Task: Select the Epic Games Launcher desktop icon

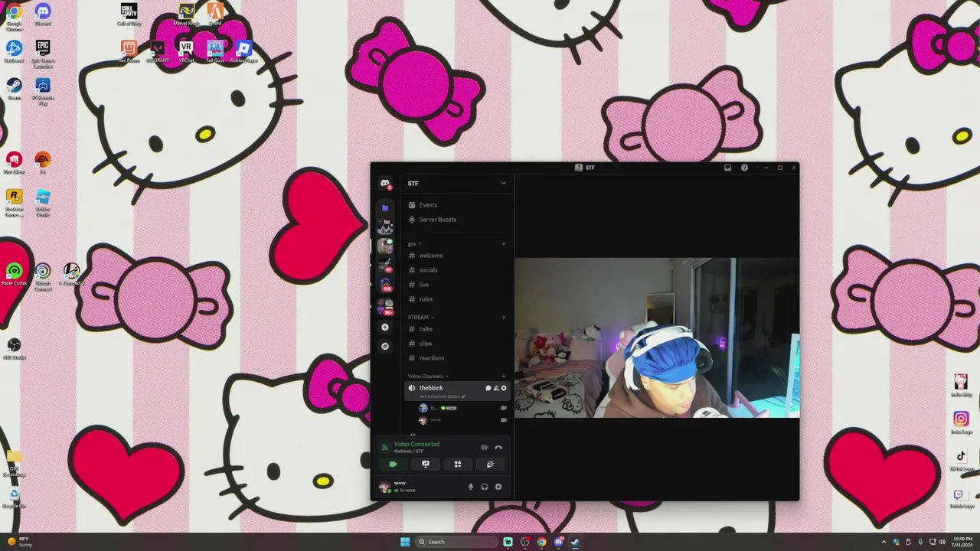Action: (43, 55)
